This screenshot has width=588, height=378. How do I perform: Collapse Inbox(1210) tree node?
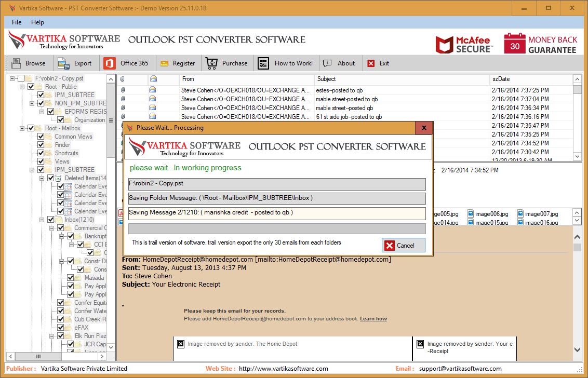tap(42, 220)
